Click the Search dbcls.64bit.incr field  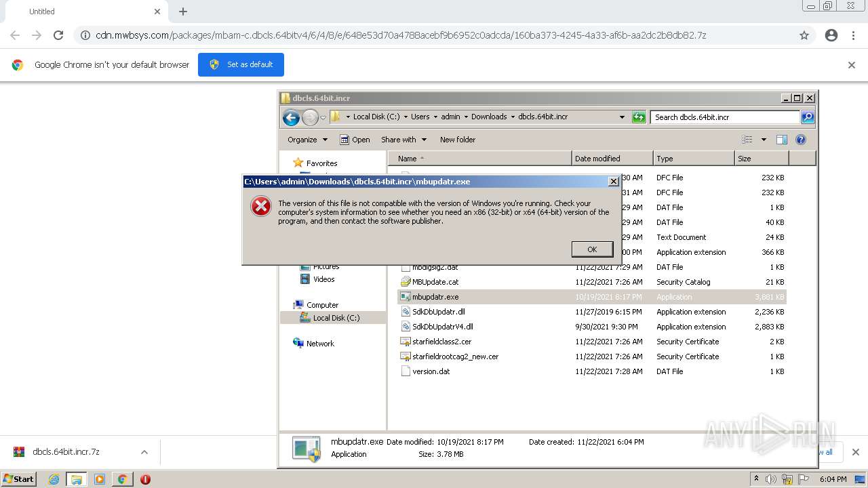pos(726,117)
